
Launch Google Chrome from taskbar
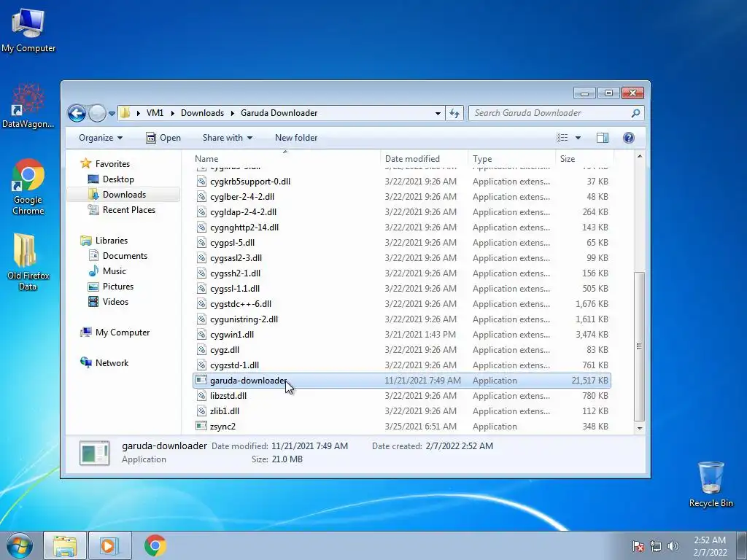click(155, 545)
